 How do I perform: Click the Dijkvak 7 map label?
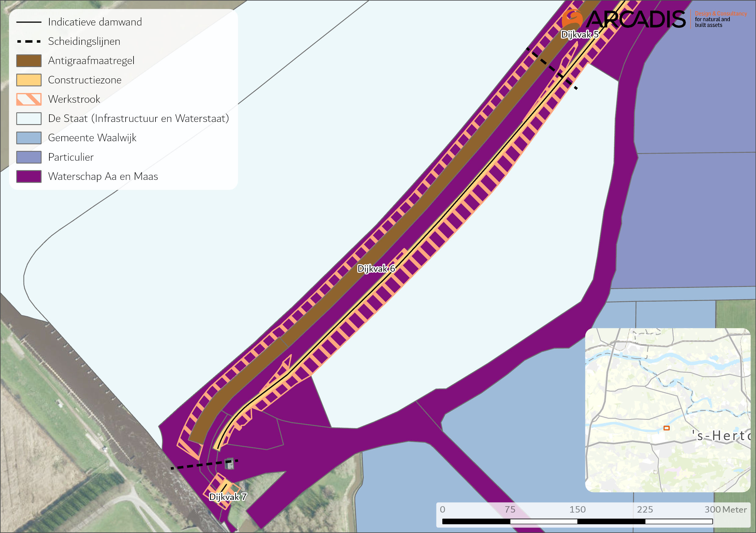pyautogui.click(x=228, y=497)
